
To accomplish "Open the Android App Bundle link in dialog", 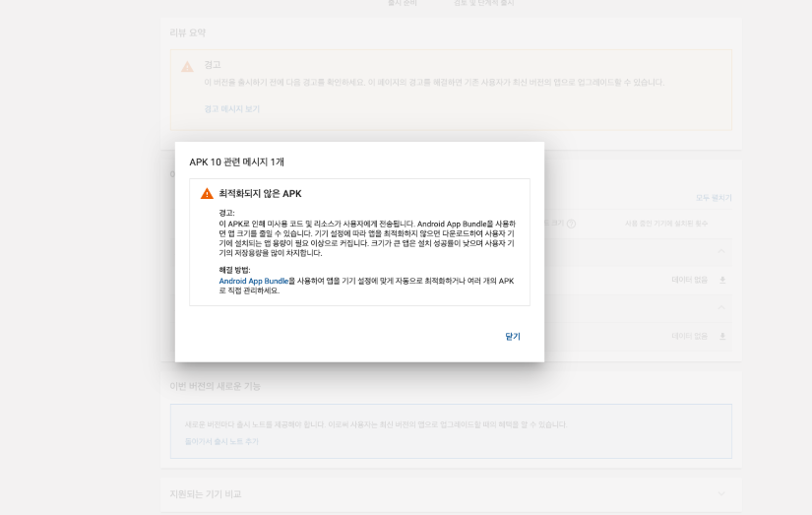I will coord(253,281).
